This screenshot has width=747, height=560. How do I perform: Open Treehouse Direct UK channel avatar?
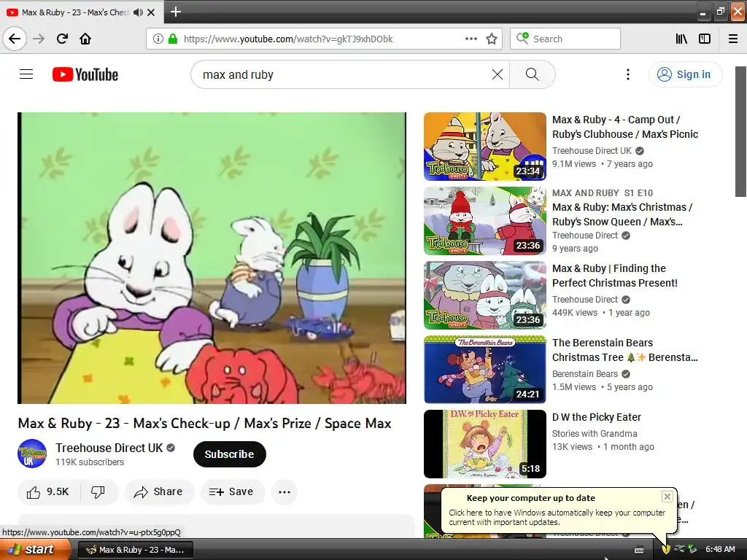tap(32, 454)
